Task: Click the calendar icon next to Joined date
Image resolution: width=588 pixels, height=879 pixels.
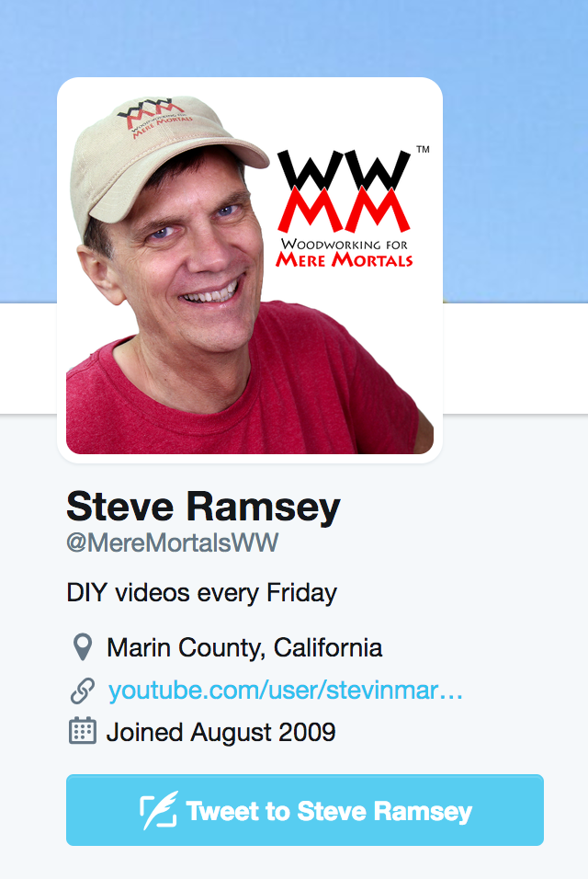Action: (83, 730)
